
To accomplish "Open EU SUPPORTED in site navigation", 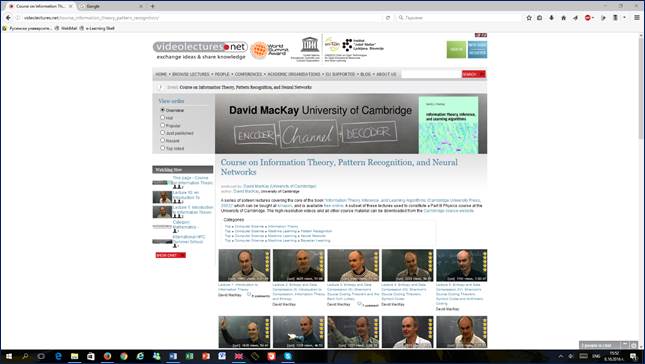I will (x=340, y=74).
